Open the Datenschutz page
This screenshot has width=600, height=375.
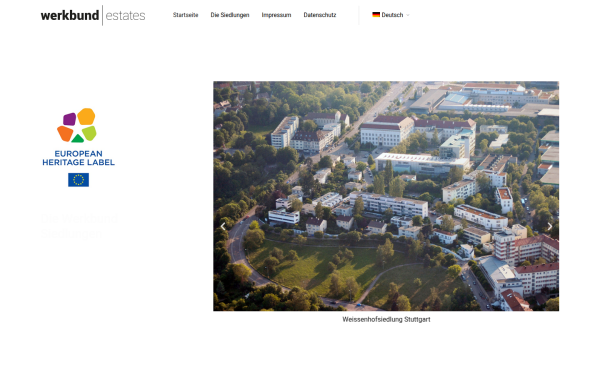[320, 15]
